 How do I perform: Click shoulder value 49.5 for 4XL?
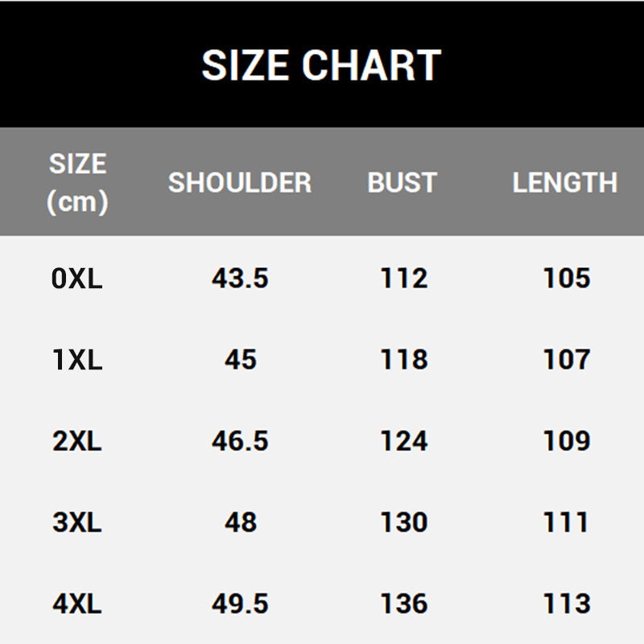pos(240,604)
